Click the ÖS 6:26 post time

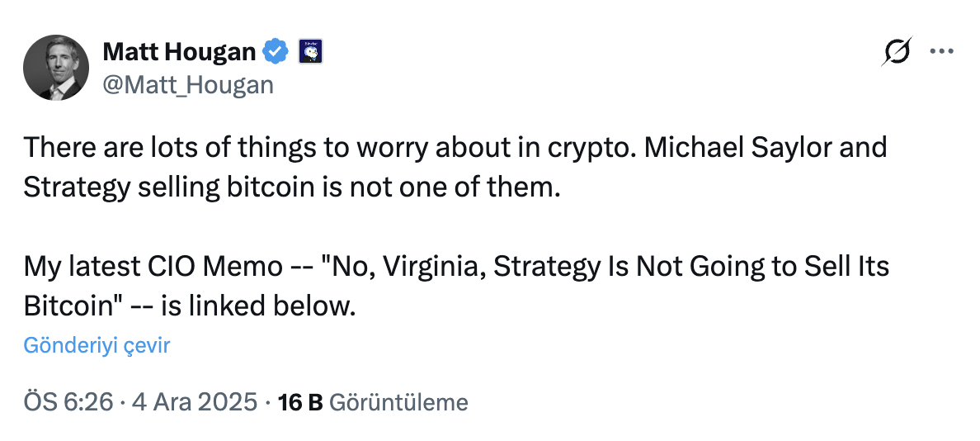coord(68,403)
